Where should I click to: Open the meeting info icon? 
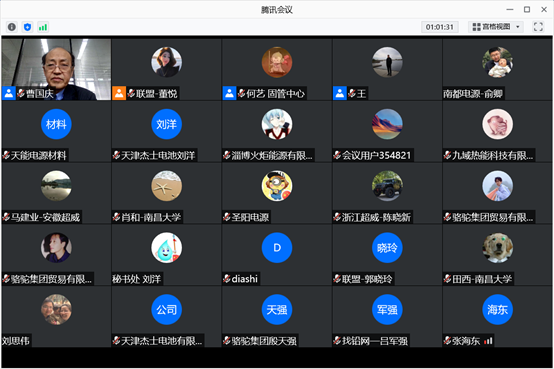point(12,27)
